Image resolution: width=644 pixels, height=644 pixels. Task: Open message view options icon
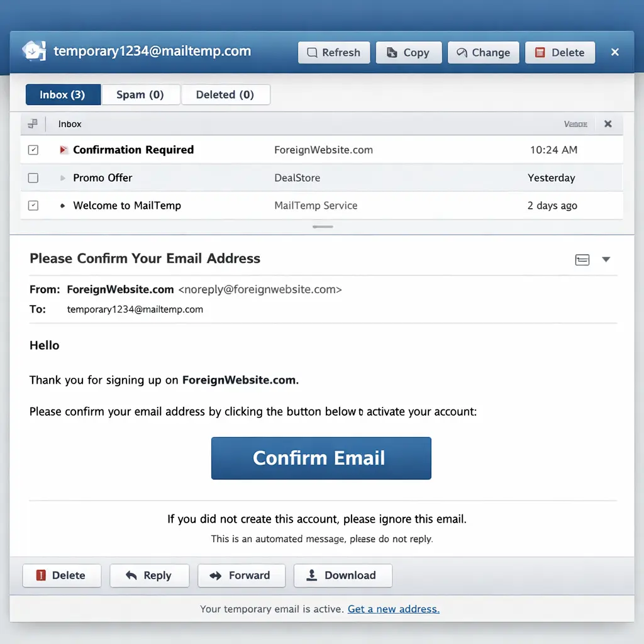(x=582, y=260)
